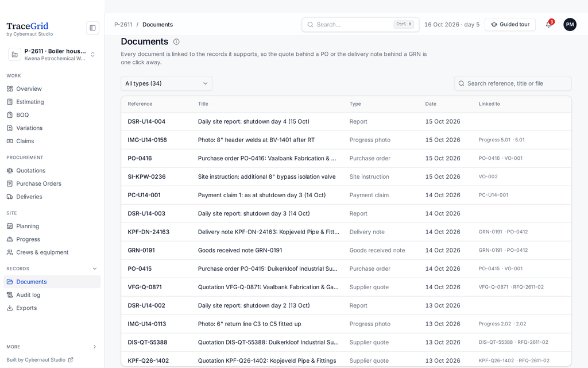Go to Overview in the sidebar
Viewport: 588px width, 368px height.
pos(52,89)
